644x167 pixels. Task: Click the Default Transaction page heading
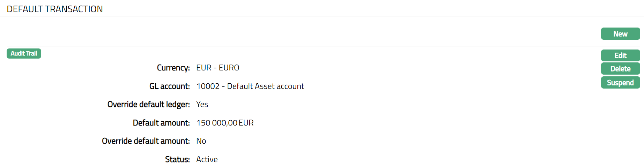[x=55, y=9]
